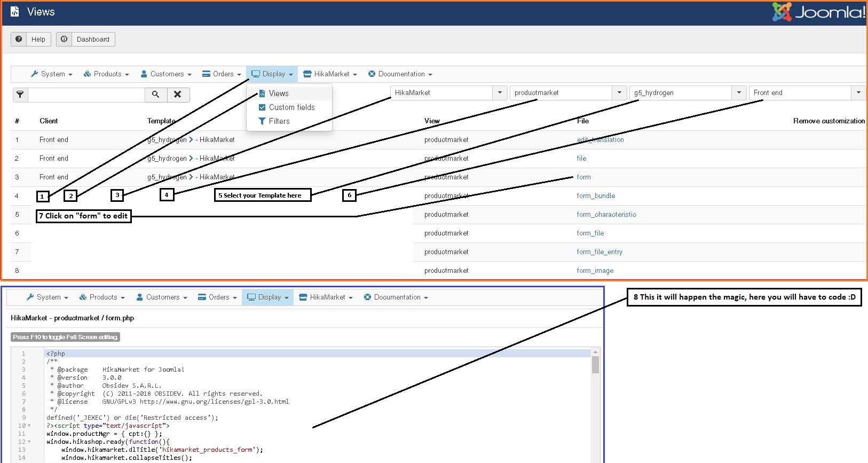Open the form_characteristic file link
This screenshot has width=868, height=463.
[606, 215]
